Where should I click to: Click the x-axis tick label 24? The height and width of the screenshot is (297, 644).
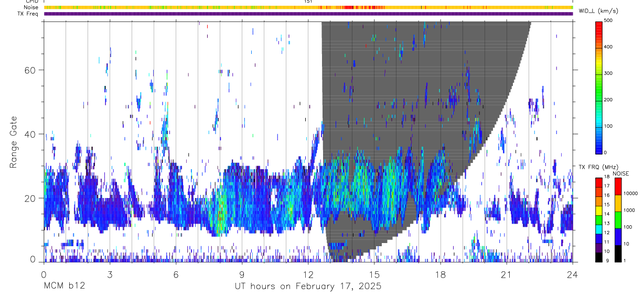coord(573,274)
